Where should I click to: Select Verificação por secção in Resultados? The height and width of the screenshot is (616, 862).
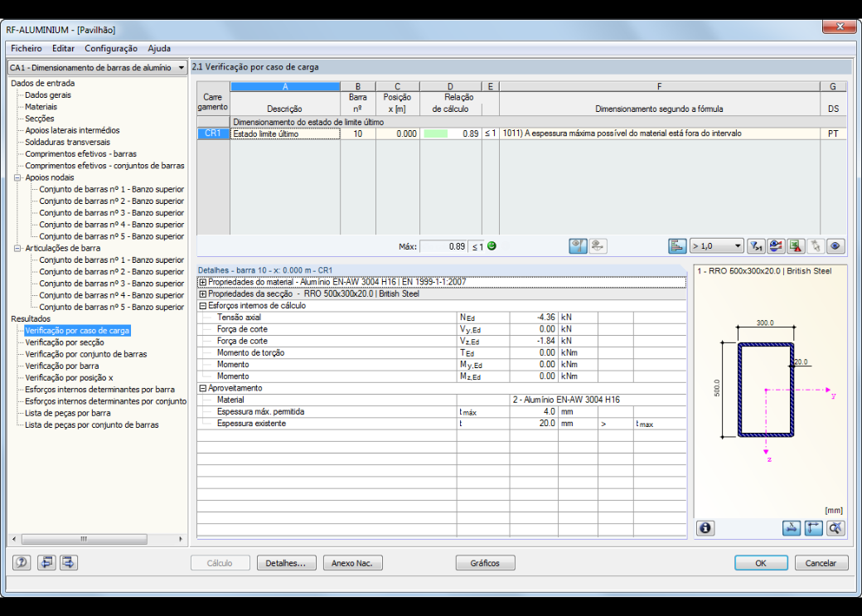pos(65,342)
